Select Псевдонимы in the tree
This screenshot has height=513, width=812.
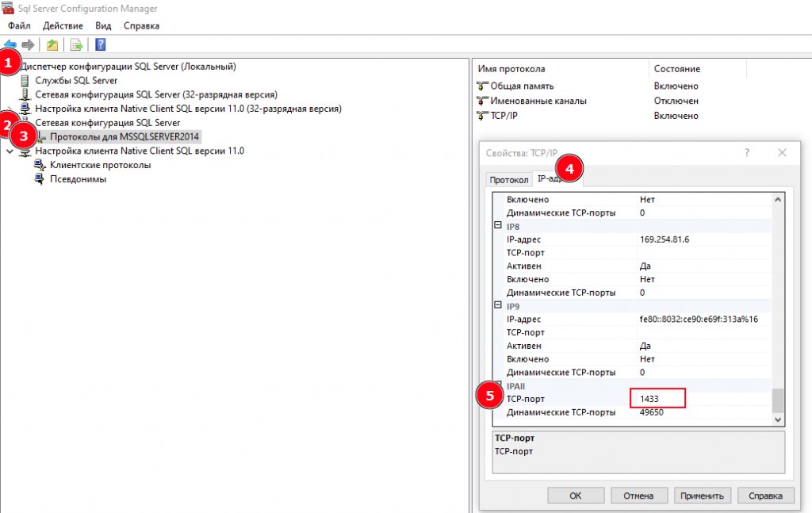point(79,179)
